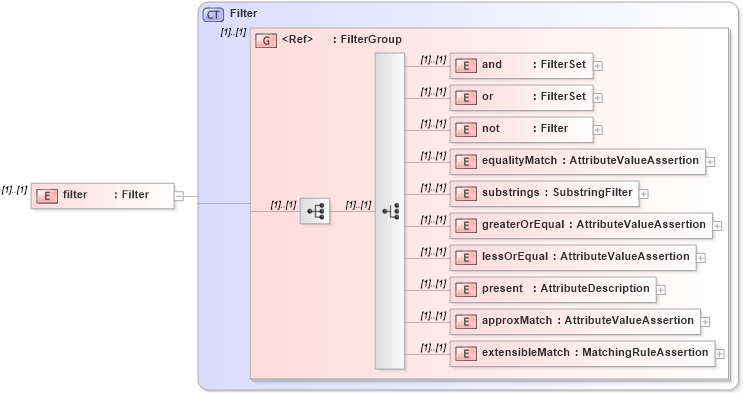Click the '<Ref> : FilterGroup' group label
Image resolution: width=743 pixels, height=393 pixels.
342,39
